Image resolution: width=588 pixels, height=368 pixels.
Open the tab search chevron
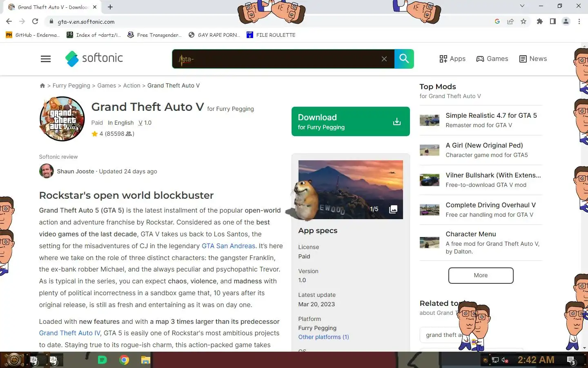pos(522,6)
